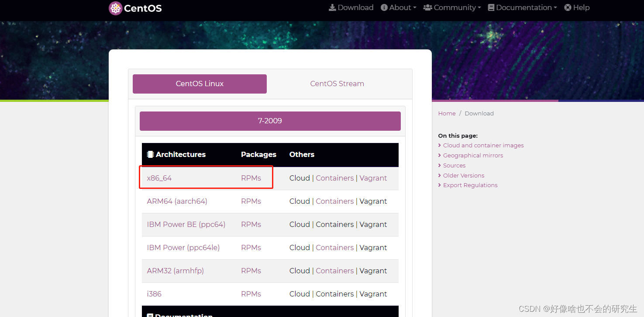Screen dimensions: 644x317
Task: Click the Download breadcrumb entry
Action: [479, 113]
